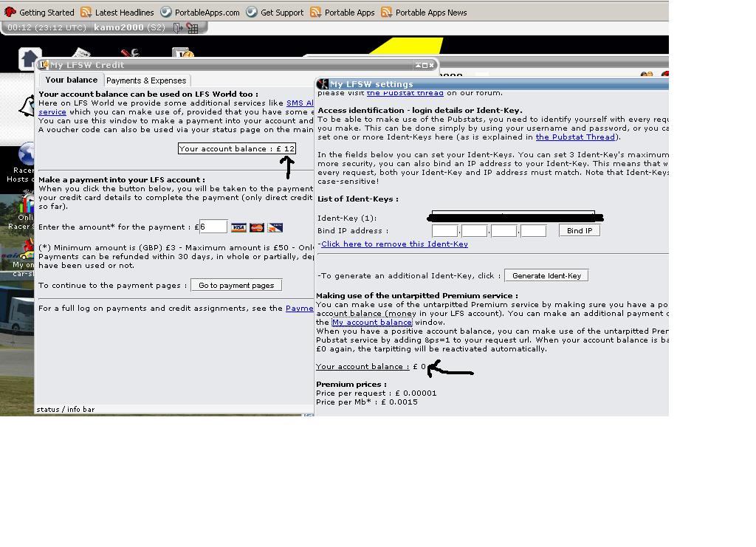Screen dimensions: 756x547
Task: Open the Portable Apps News bookmark
Action: pos(424,13)
